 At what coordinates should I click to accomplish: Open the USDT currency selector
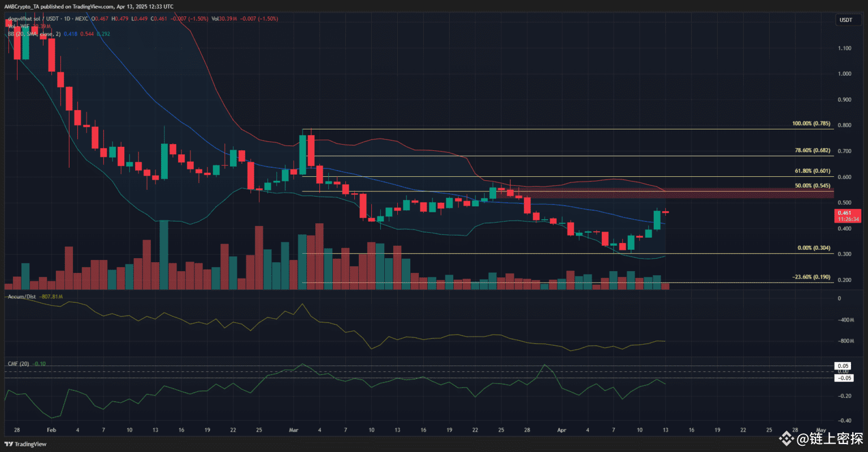coord(847,19)
